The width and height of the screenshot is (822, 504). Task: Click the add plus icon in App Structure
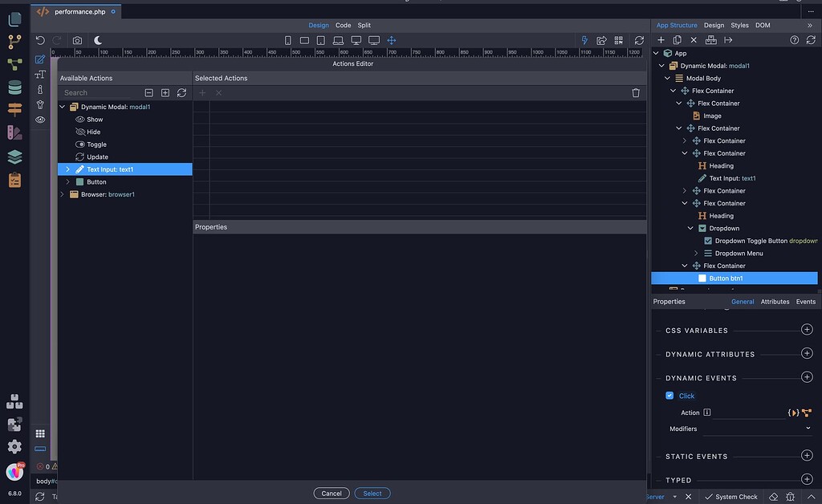point(661,40)
